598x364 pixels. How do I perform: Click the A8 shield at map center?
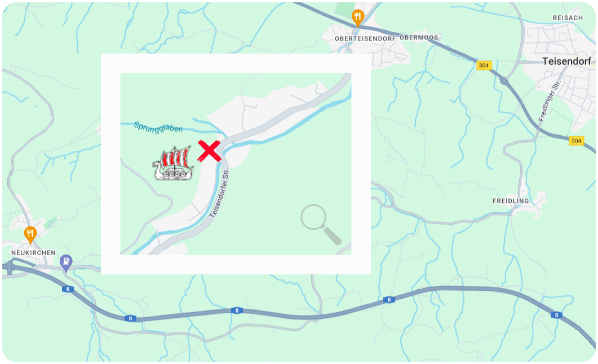pos(237,310)
